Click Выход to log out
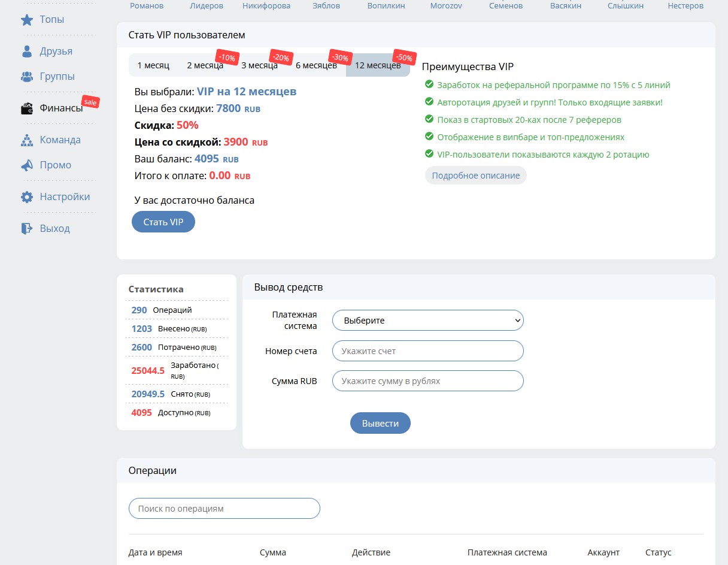This screenshot has height=565, width=728. point(55,228)
